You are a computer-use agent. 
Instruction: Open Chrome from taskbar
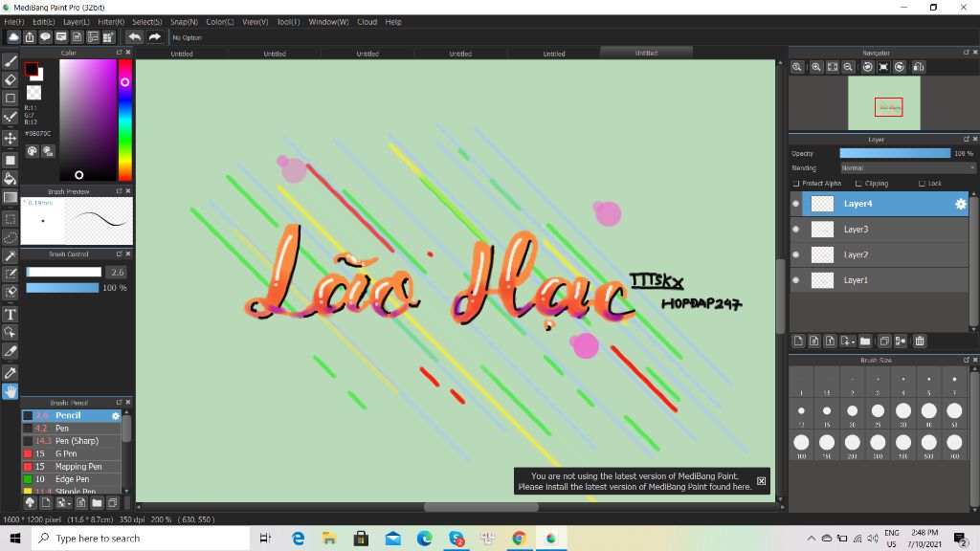click(519, 539)
